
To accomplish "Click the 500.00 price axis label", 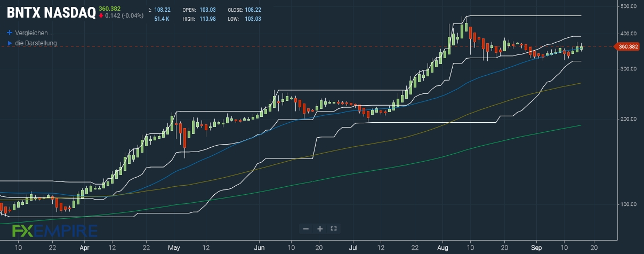I will pyautogui.click(x=629, y=6).
